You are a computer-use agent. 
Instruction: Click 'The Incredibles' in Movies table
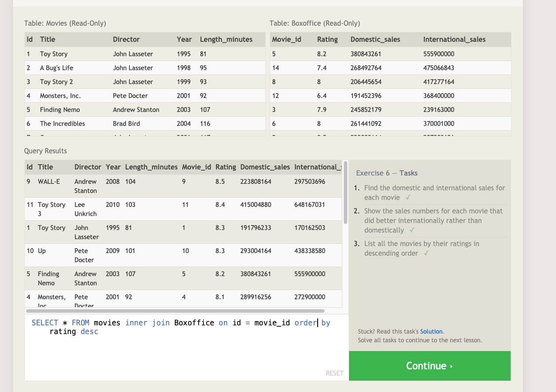62,124
